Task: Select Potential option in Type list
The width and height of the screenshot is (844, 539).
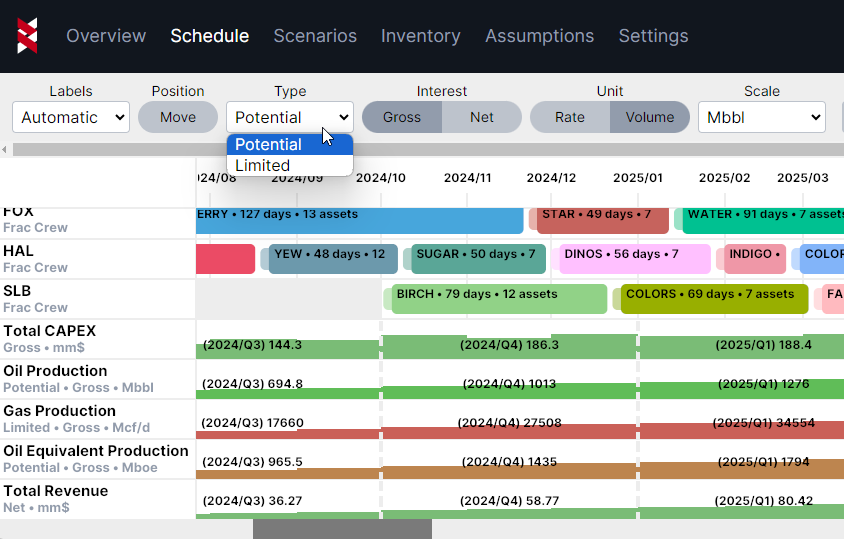Action: coord(269,145)
